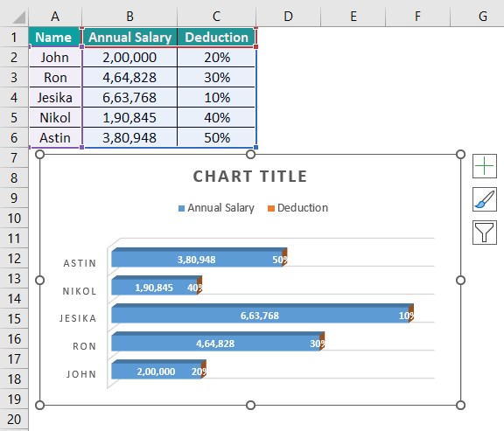Click the ASTIN axis label
Image resolution: width=504 pixels, height=431 pixels.
[x=80, y=263]
